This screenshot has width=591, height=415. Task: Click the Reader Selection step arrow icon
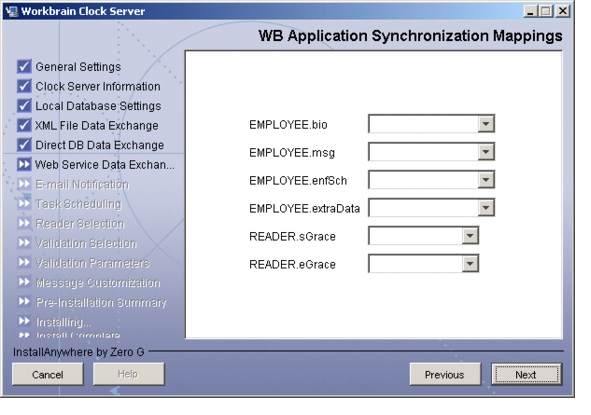point(24,223)
